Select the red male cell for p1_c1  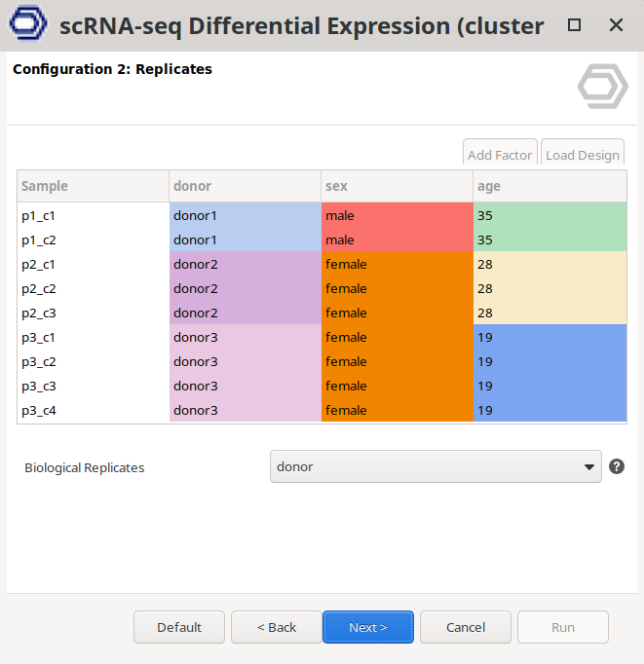(397, 215)
